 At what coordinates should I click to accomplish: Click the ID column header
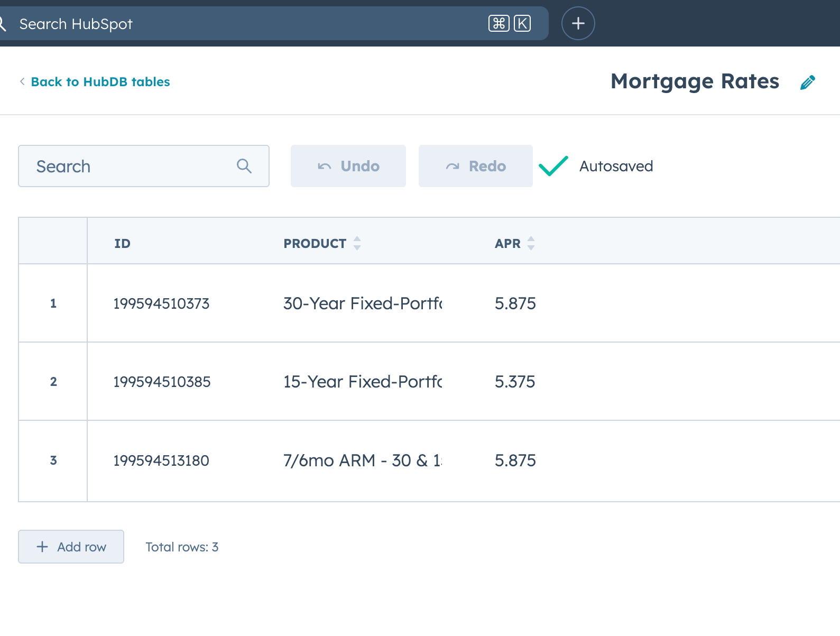(122, 244)
